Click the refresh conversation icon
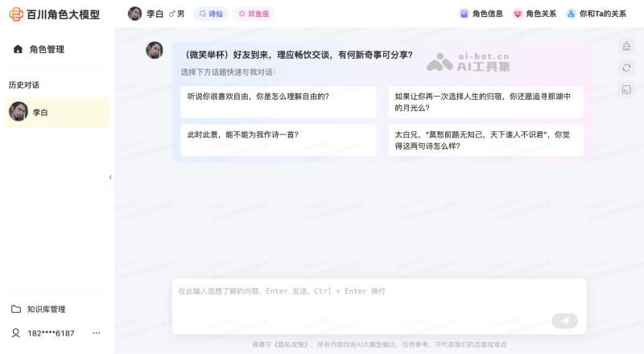The image size is (644, 354). tap(626, 68)
